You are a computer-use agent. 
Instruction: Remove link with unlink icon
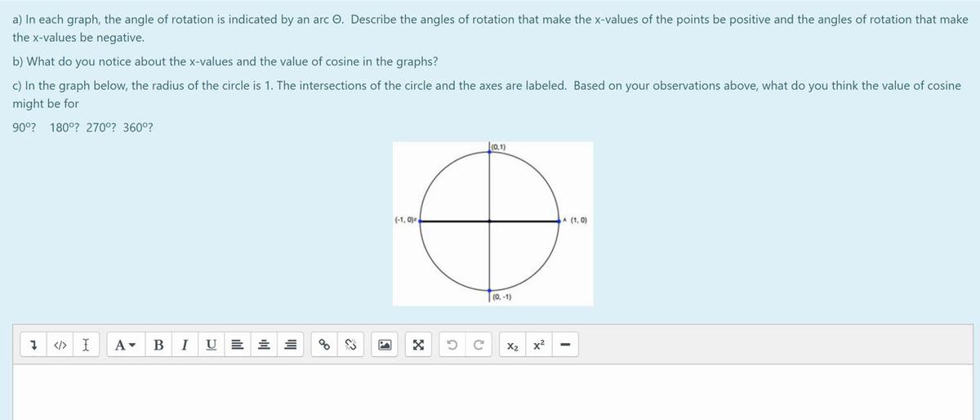pos(353,346)
